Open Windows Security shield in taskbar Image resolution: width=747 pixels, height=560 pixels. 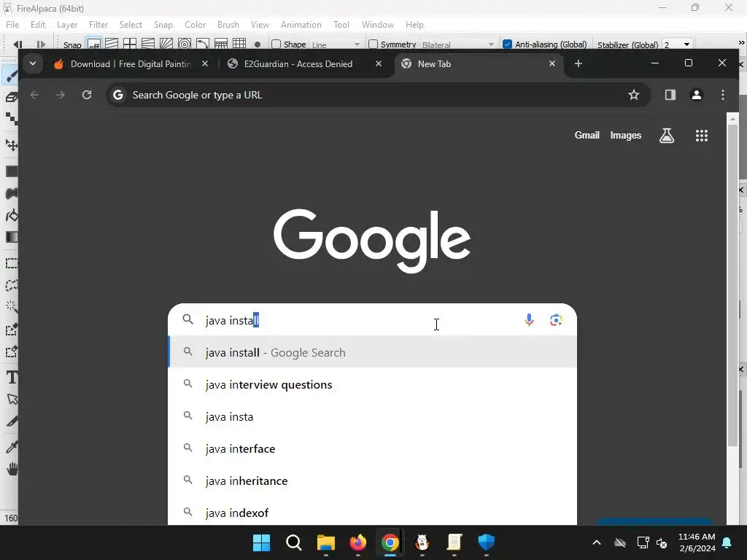tap(486, 542)
